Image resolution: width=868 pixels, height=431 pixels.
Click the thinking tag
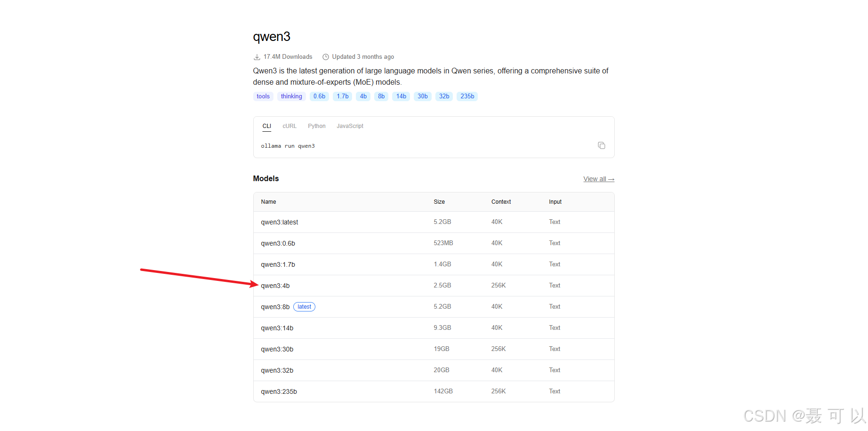click(x=291, y=96)
